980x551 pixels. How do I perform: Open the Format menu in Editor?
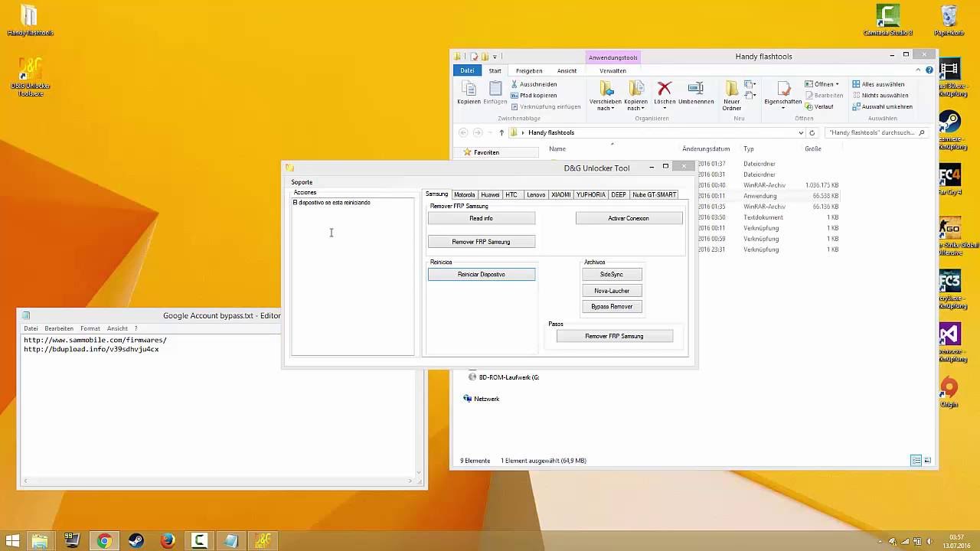pos(90,328)
